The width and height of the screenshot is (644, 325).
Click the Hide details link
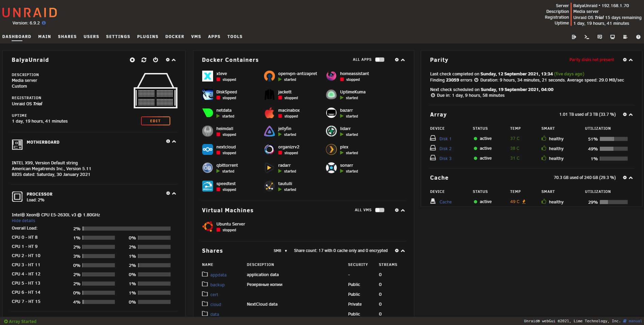point(23,221)
